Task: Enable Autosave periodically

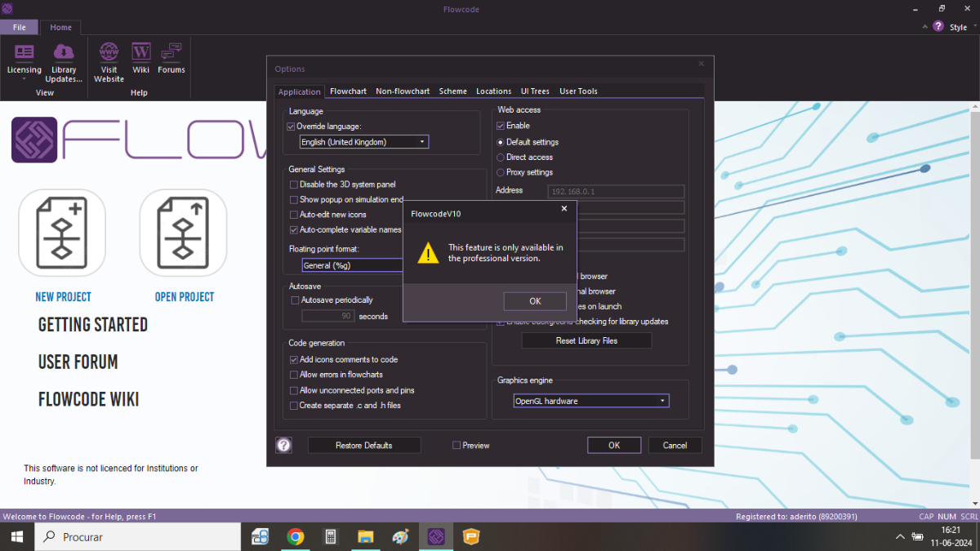Action: click(x=295, y=300)
